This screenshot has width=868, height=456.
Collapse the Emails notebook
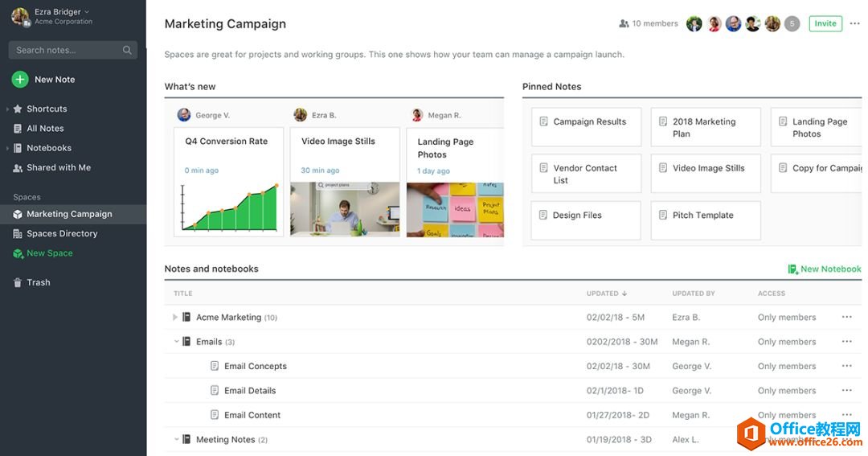coord(176,341)
